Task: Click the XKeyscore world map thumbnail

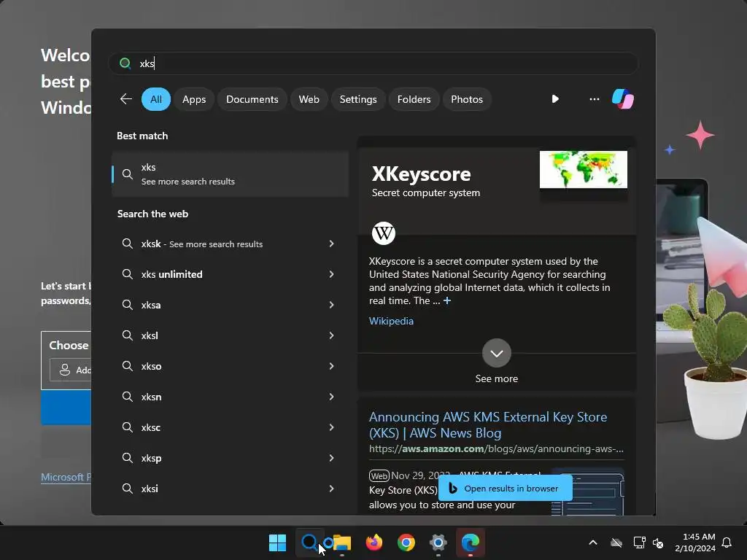Action: (x=583, y=169)
